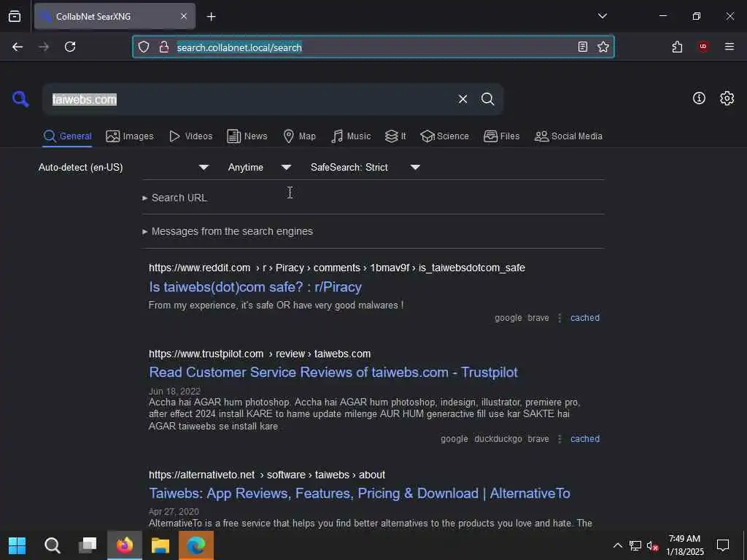The width and height of the screenshot is (747, 560).
Task: Open cached version of Reddit result
Action: (585, 318)
